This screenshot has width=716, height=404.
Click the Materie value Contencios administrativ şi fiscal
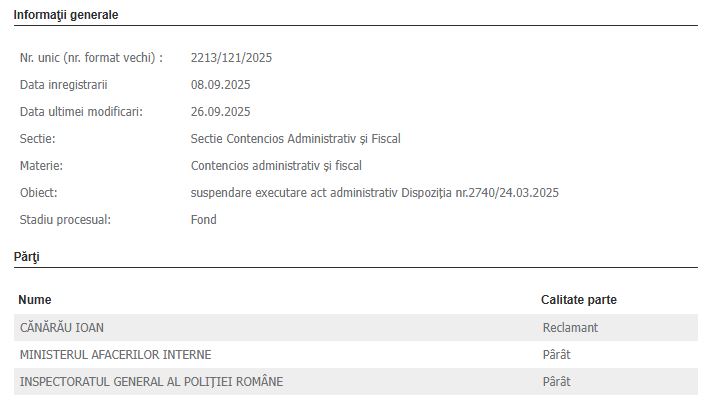pos(276,166)
